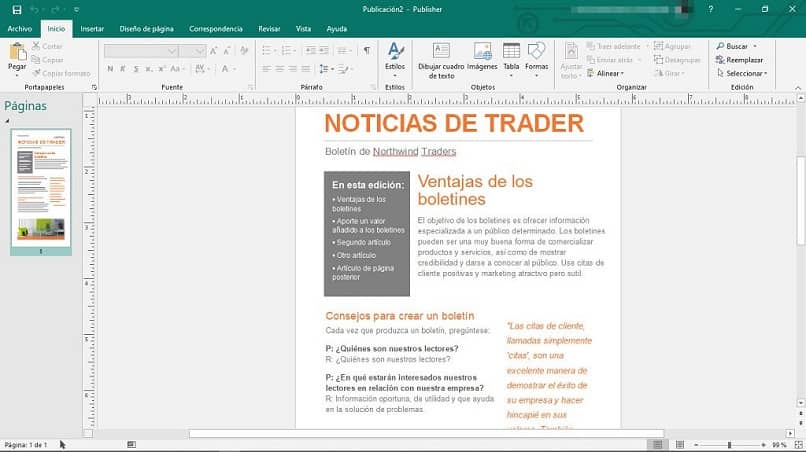Click the Undo arrow in the quick access toolbar
Image resolution: width=806 pixels, height=452 pixels.
tap(34, 9)
